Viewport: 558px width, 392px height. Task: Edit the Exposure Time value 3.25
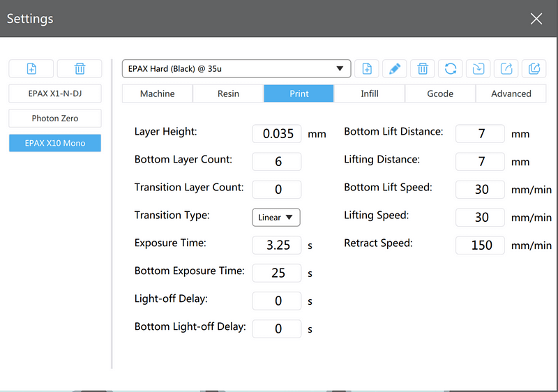pyautogui.click(x=277, y=245)
